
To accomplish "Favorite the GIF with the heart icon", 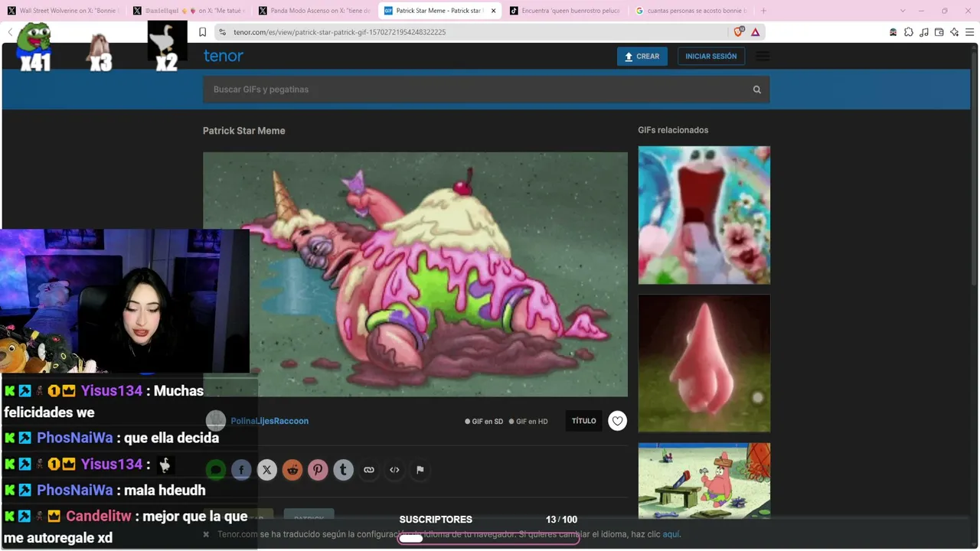I will coord(617,421).
